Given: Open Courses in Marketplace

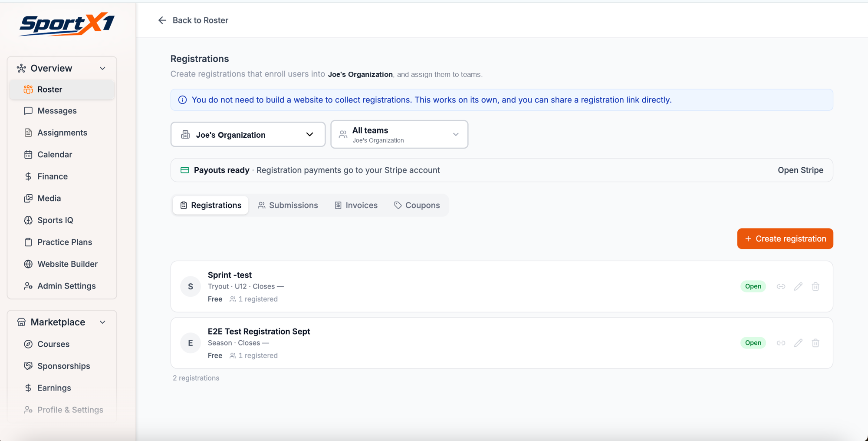Looking at the screenshot, I should coord(62,344).
